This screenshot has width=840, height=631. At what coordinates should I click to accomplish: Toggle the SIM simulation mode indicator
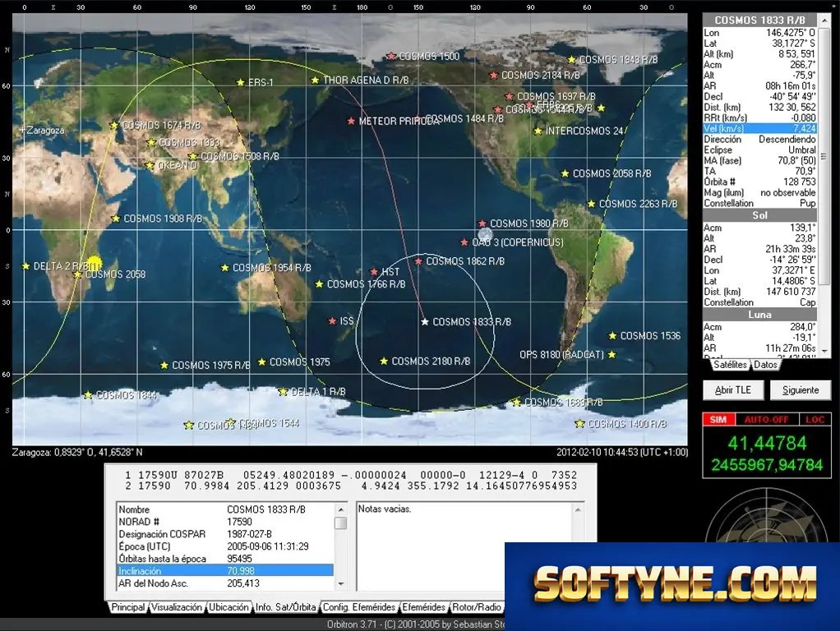click(719, 419)
